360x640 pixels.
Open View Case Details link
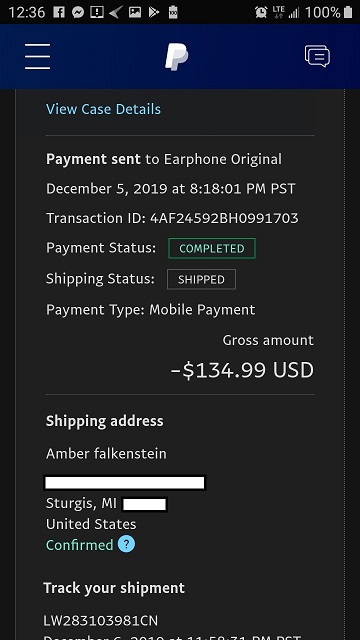103,109
